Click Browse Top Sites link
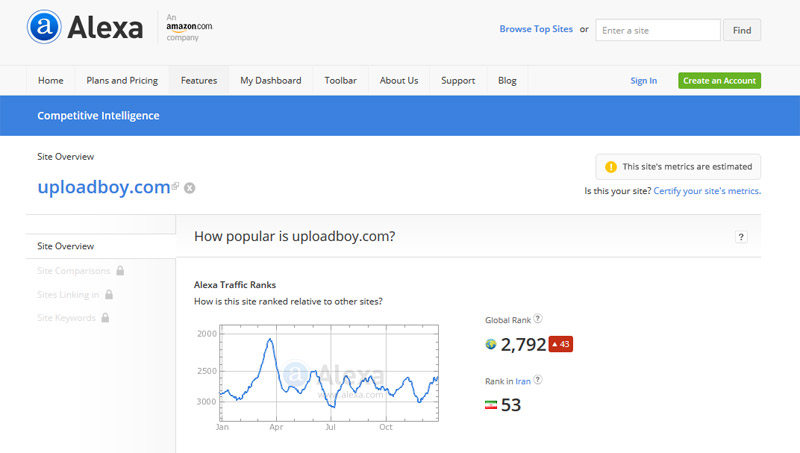This screenshot has width=800, height=453. (536, 29)
